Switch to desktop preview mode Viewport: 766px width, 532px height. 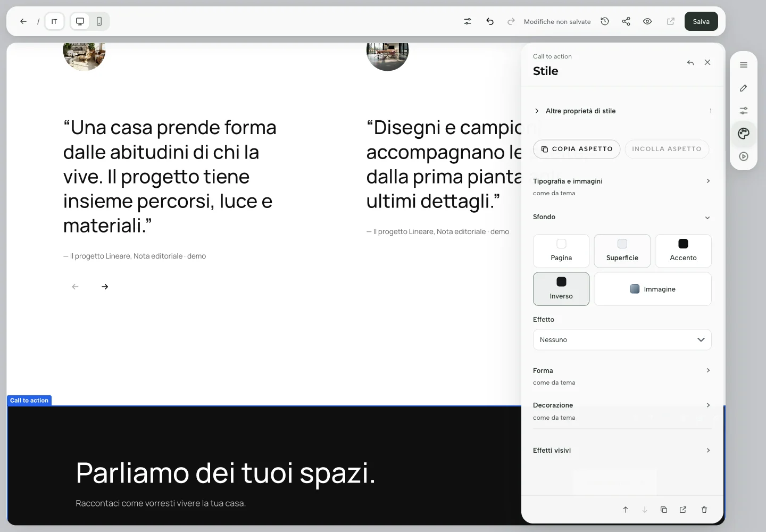click(x=80, y=21)
